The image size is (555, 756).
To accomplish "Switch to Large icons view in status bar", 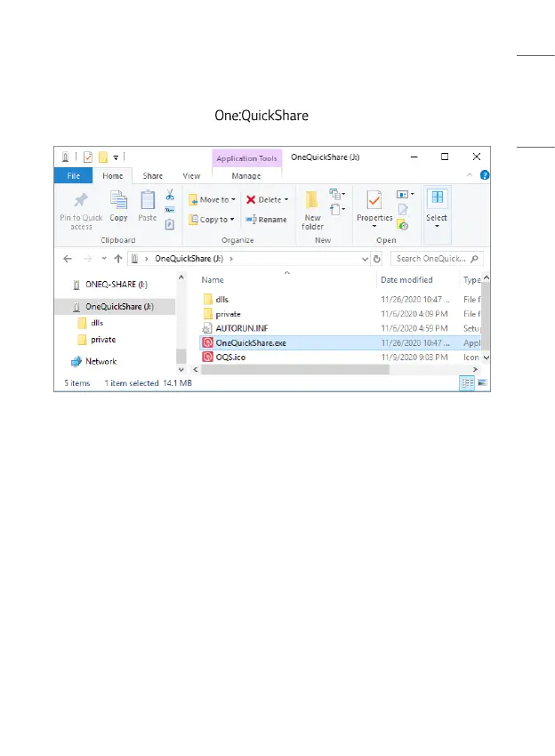I will click(482, 382).
